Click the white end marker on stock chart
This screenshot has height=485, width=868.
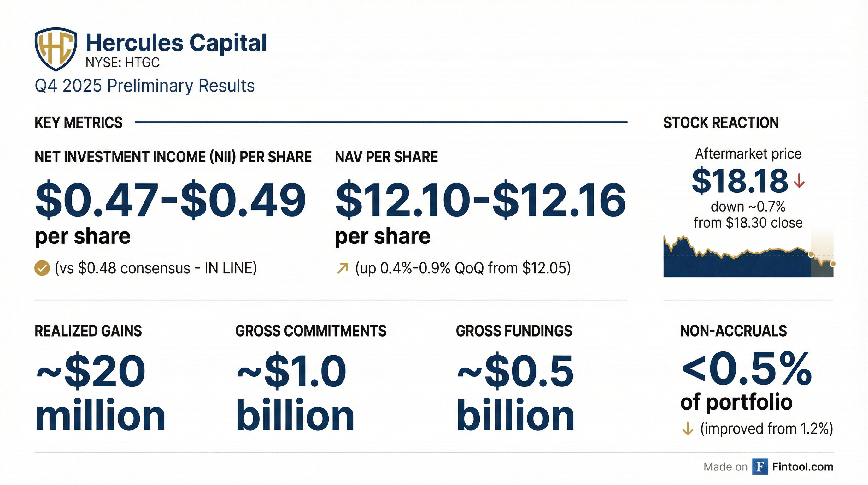pyautogui.click(x=833, y=264)
